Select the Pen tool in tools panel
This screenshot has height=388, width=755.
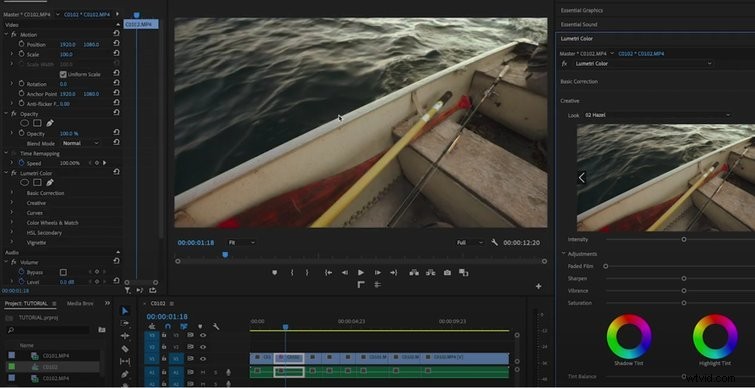(125, 374)
